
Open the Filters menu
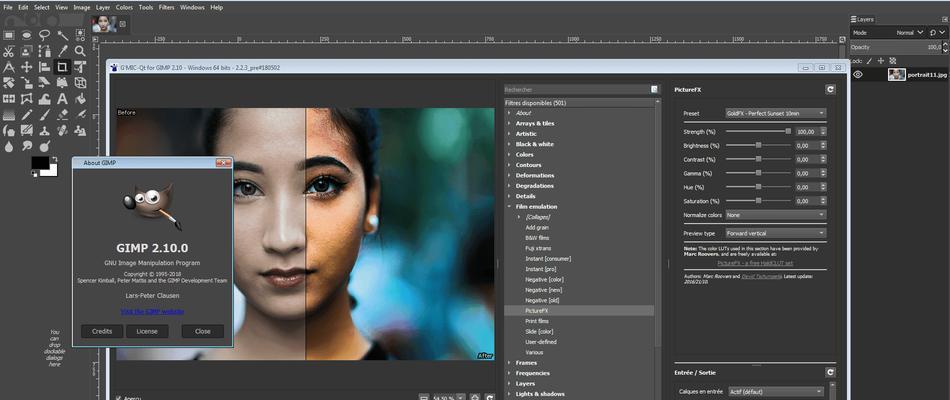(x=167, y=7)
